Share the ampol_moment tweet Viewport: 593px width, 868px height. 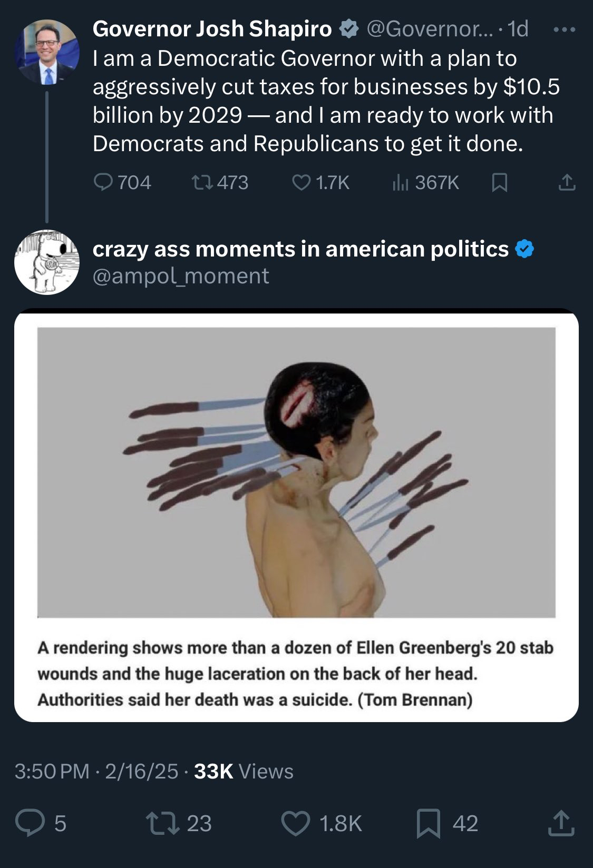coord(560,823)
